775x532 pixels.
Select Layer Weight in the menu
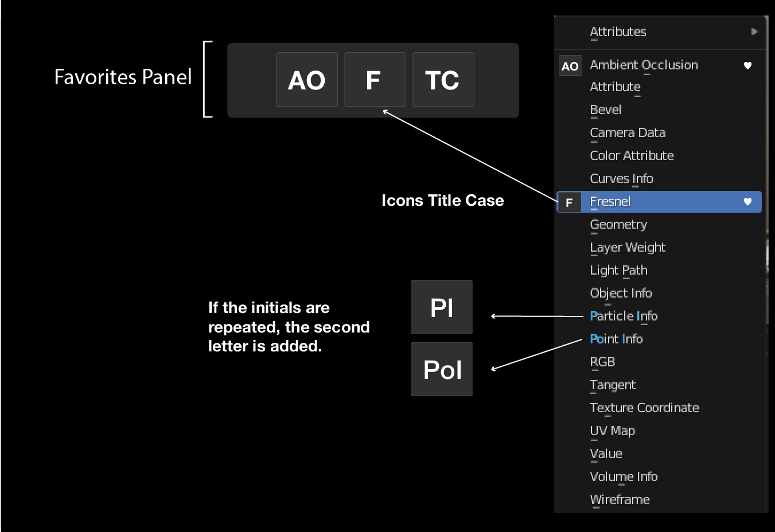pos(660,247)
